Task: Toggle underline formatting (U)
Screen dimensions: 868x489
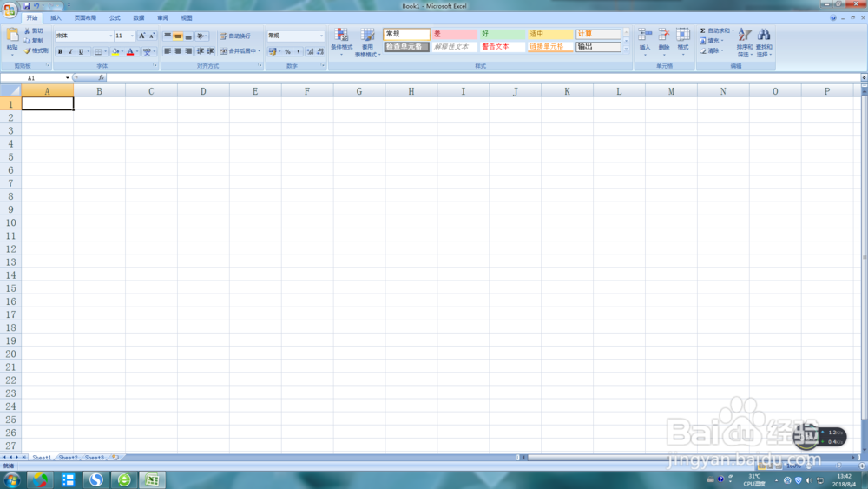Action: [x=81, y=51]
